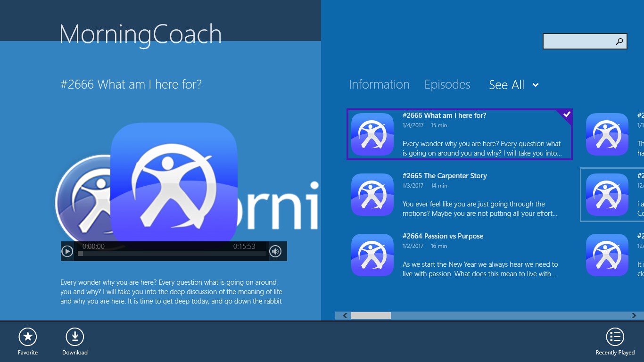The height and width of the screenshot is (362, 644).
Task: Click the now-playing title #2666 heading
Action: [131, 84]
